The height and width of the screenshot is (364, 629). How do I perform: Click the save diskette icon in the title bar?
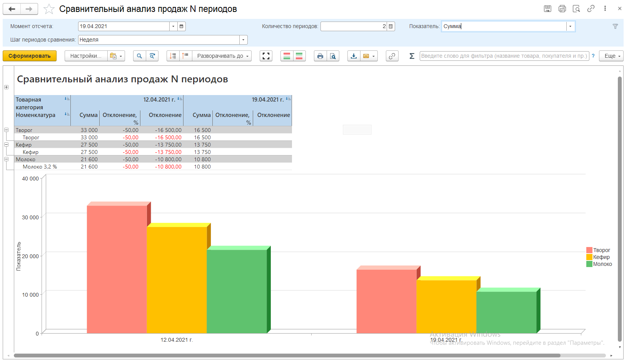tap(547, 9)
